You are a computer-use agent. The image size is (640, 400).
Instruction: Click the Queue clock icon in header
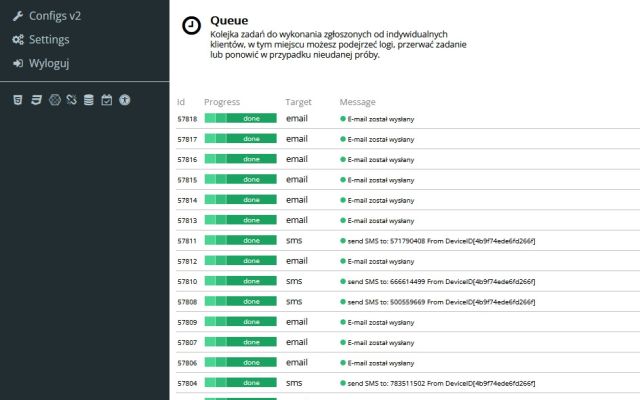(x=190, y=27)
